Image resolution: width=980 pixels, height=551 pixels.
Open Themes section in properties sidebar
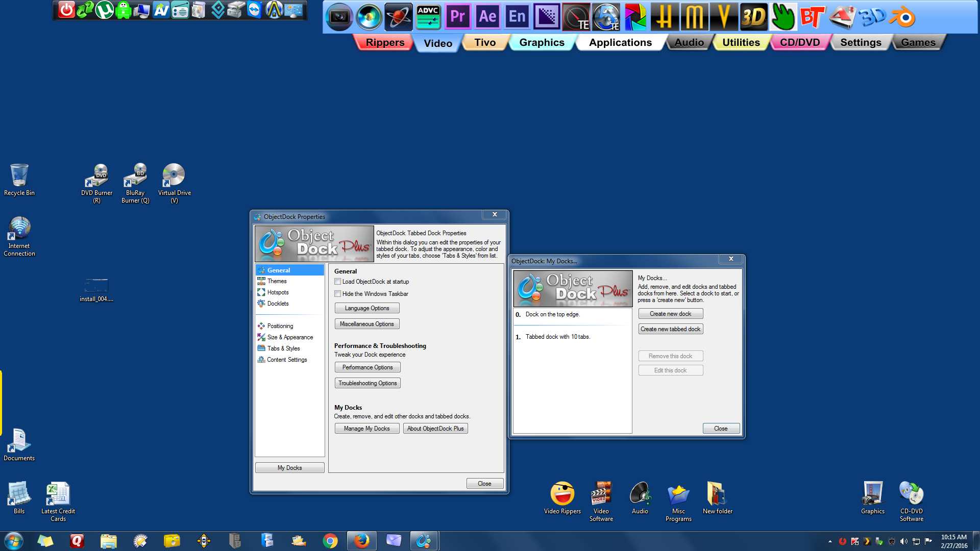tap(277, 281)
